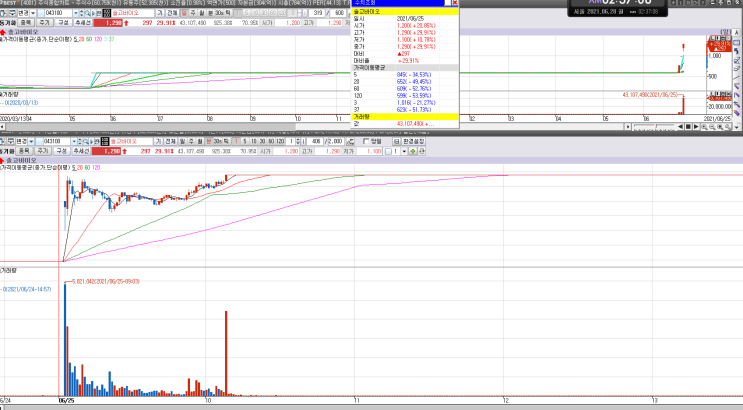Viewport: 743px width, 410px height.
Task: Click the stop square under daily chart
Action: coord(688,127)
